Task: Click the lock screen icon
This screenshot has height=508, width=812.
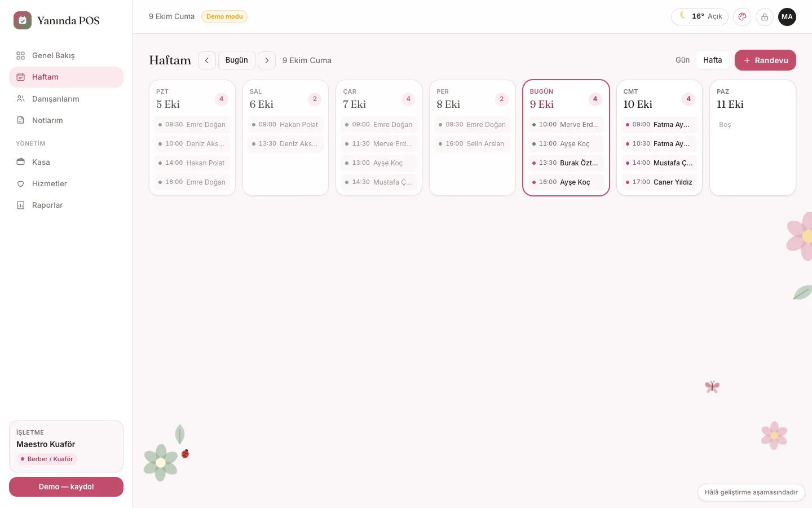Action: point(765,17)
